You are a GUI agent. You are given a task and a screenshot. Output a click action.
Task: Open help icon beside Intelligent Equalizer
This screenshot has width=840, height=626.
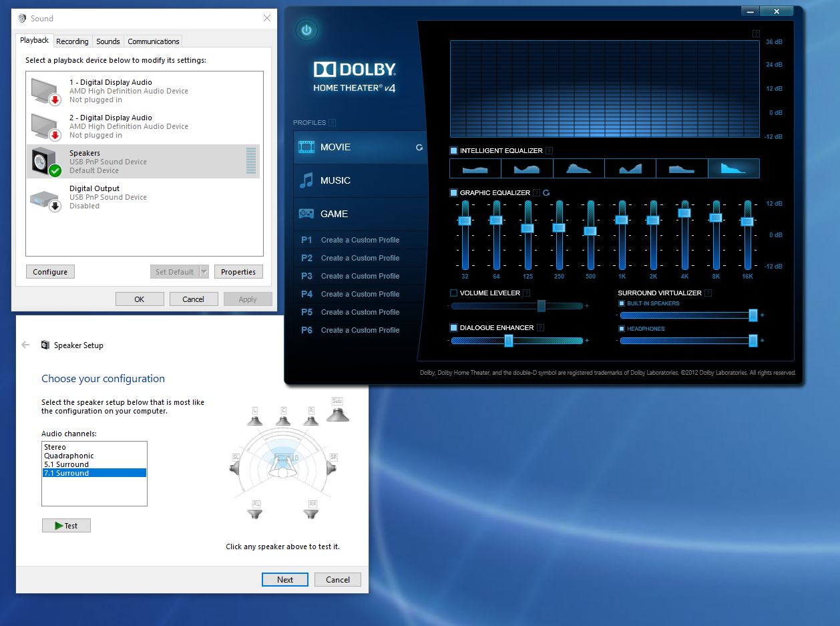pos(549,150)
